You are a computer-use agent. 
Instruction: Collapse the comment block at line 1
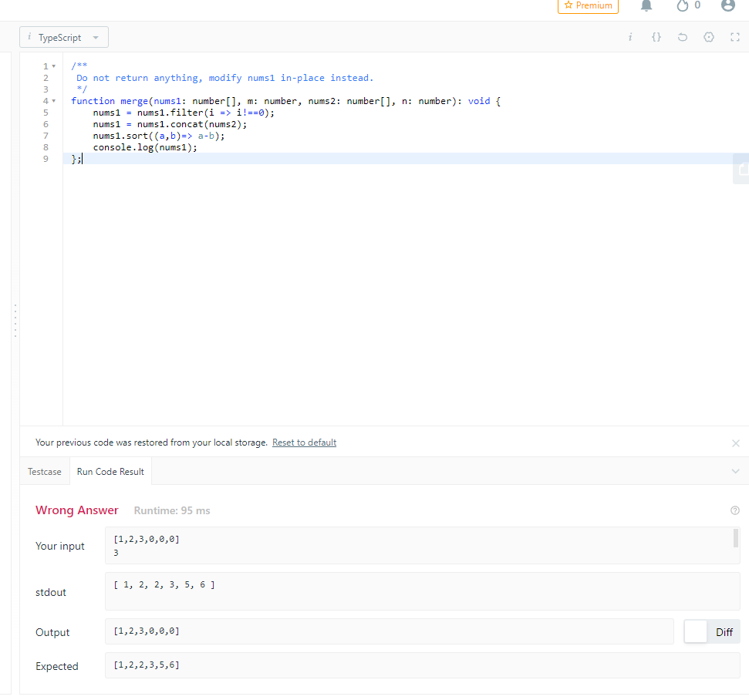point(53,66)
